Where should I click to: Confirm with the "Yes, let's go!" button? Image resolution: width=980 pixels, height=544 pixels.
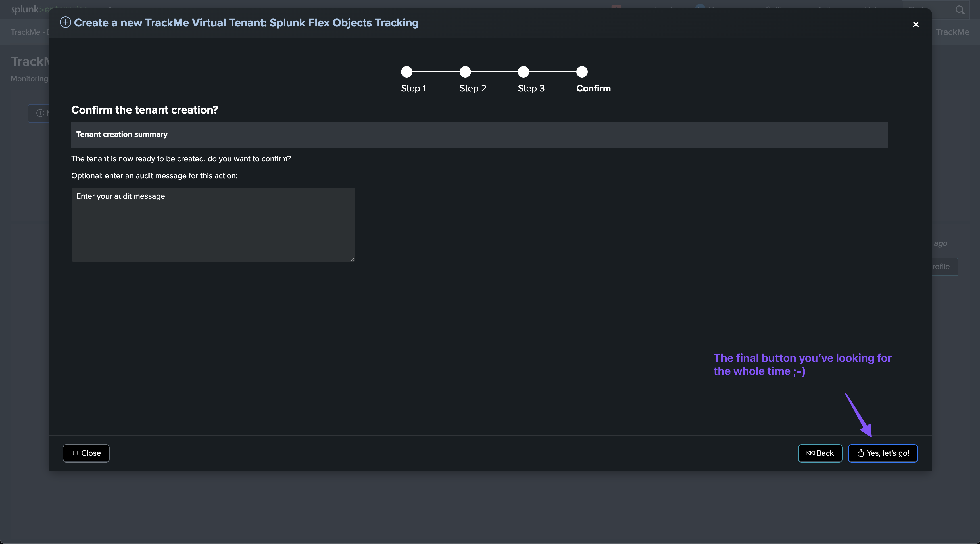tap(883, 453)
